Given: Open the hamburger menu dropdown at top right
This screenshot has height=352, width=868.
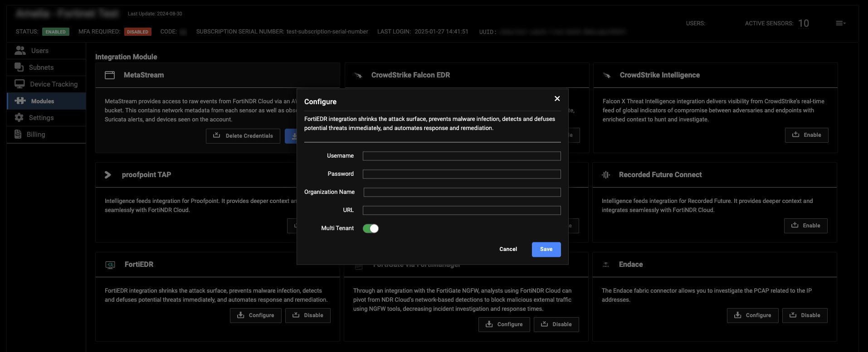Looking at the screenshot, I should [x=840, y=23].
